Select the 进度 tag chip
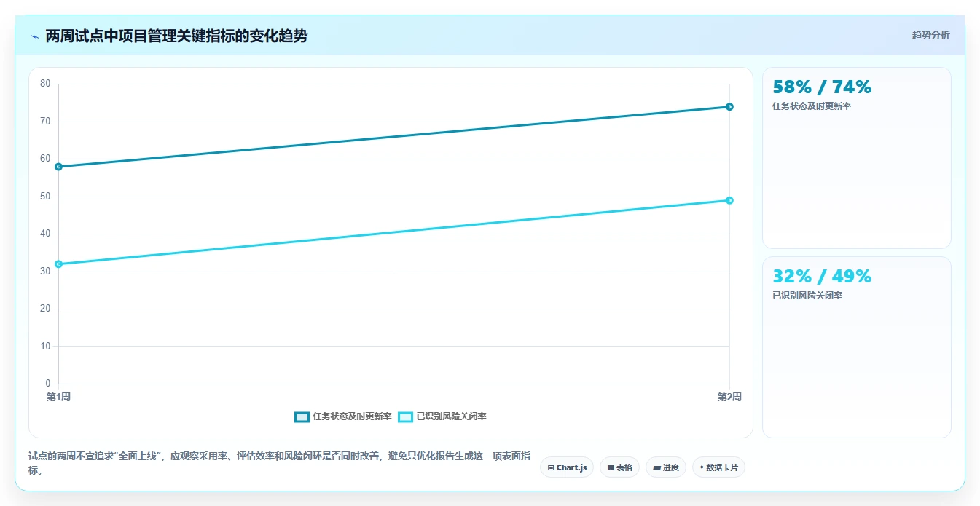Screen dimensions: 980x506 666,467
